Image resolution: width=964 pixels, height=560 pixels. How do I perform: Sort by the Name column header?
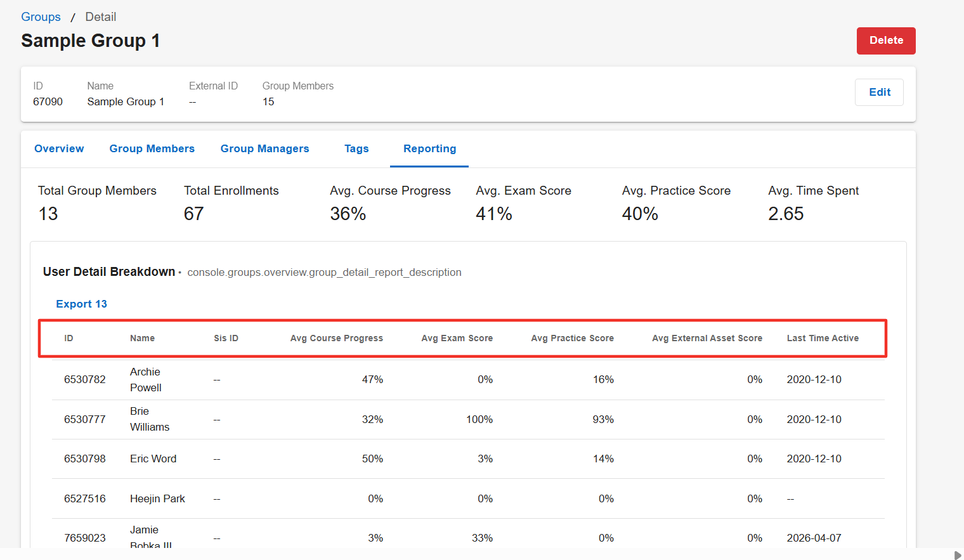click(x=142, y=338)
